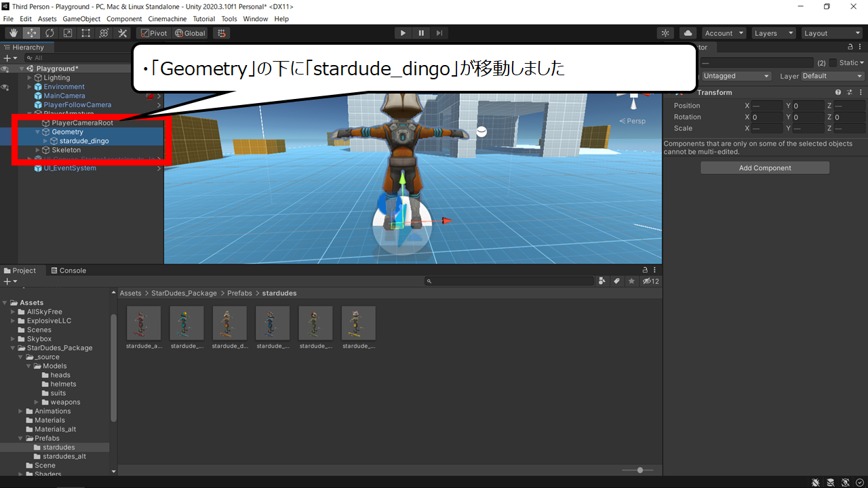The width and height of the screenshot is (868, 488).
Task: Expand the Skeleton object in Hierarchy
Action: coord(37,150)
